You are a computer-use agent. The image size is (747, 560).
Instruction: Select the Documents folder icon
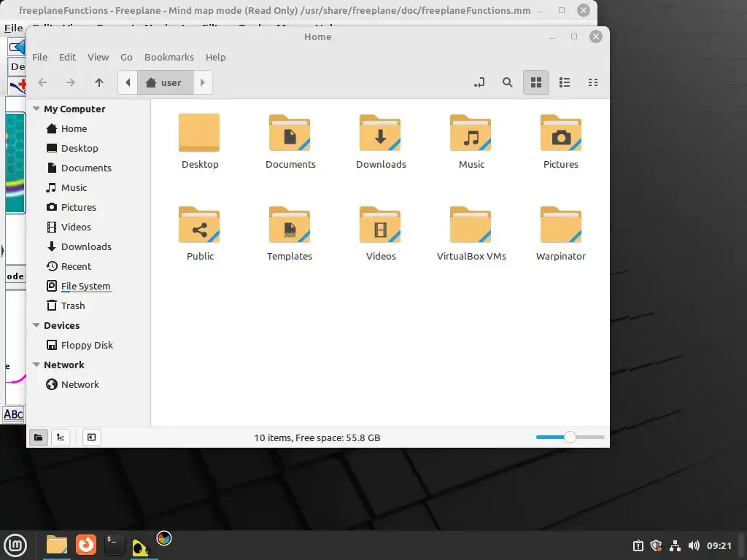[x=290, y=133]
